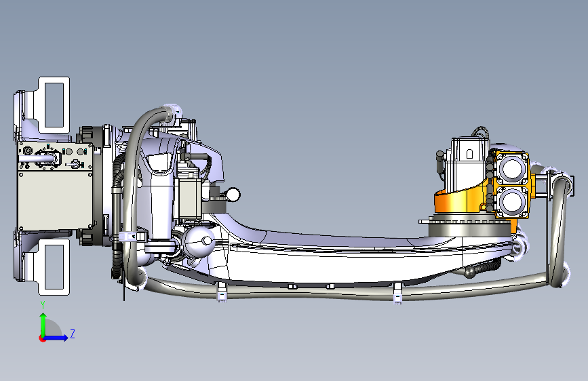Select the upper circular port on orange housing

[x=511, y=168]
